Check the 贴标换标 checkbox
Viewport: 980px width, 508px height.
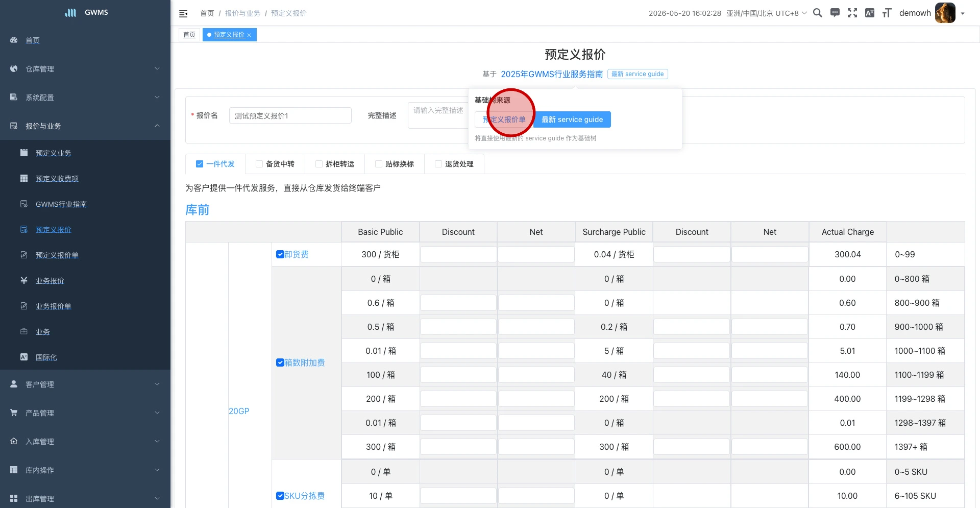tap(379, 164)
